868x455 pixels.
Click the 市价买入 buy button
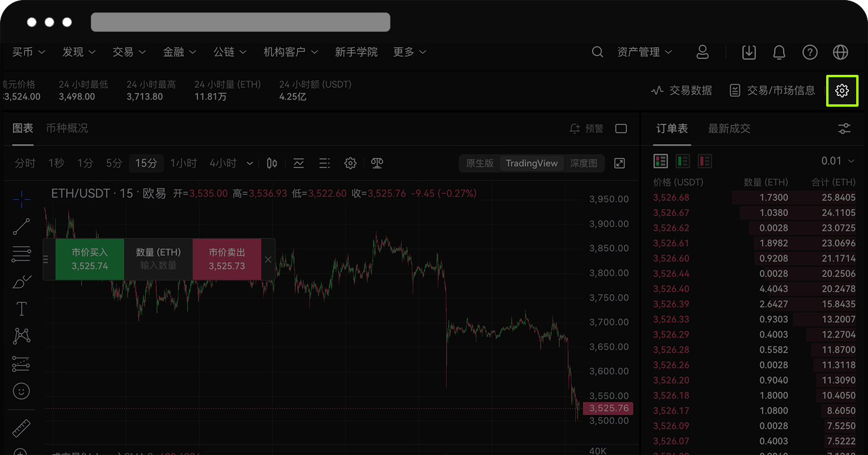click(89, 259)
